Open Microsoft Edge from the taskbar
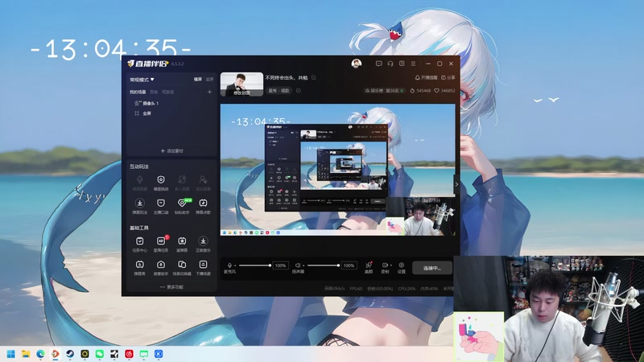Screen dimensions: 644x362 coord(41,354)
